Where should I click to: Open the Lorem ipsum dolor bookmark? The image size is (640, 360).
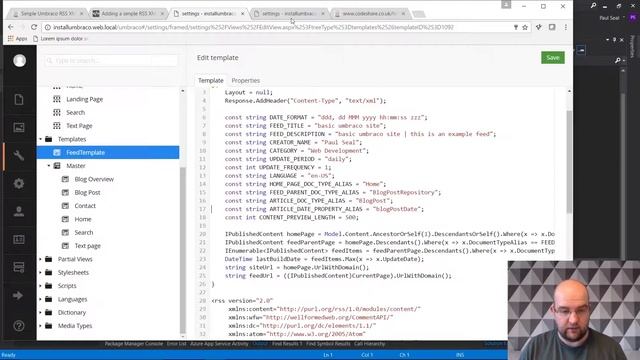click(x=60, y=38)
